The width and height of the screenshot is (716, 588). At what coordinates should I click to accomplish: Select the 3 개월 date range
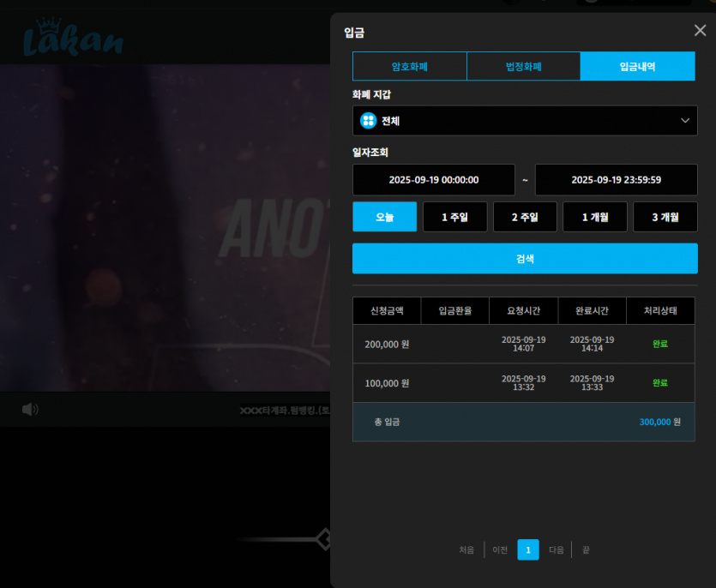point(665,217)
